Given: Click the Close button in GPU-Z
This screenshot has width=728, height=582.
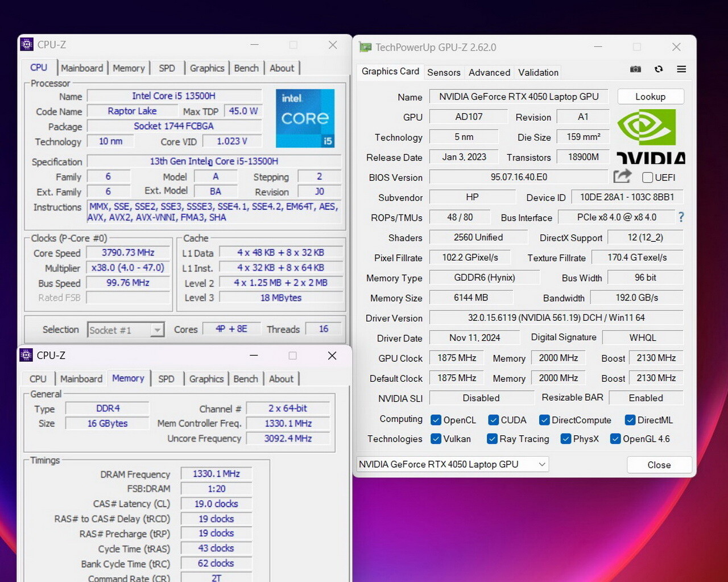Looking at the screenshot, I should click(x=659, y=465).
